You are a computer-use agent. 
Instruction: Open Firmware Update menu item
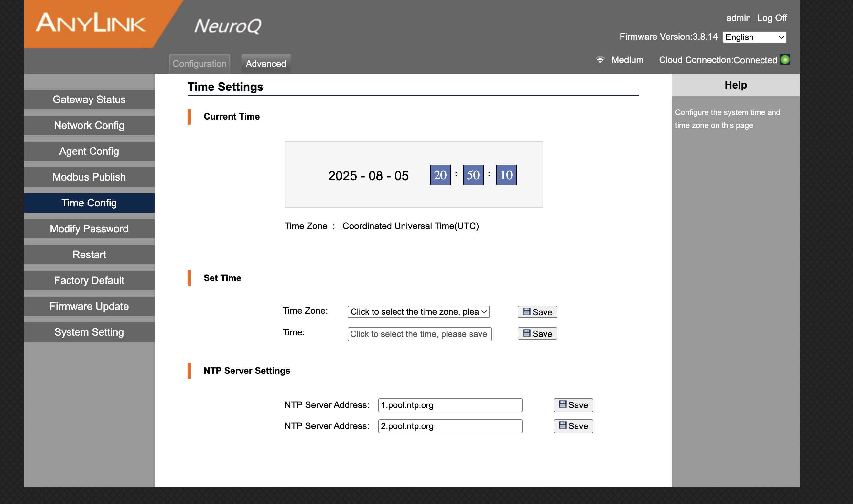(89, 306)
